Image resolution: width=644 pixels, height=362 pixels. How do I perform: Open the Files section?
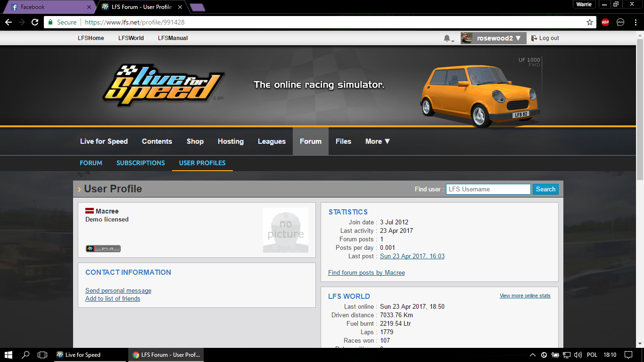[343, 141]
